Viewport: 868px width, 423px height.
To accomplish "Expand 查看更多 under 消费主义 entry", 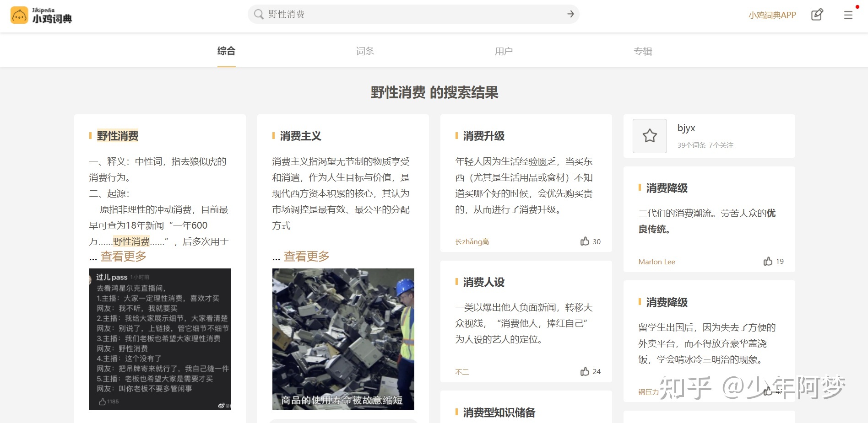I will [x=307, y=257].
